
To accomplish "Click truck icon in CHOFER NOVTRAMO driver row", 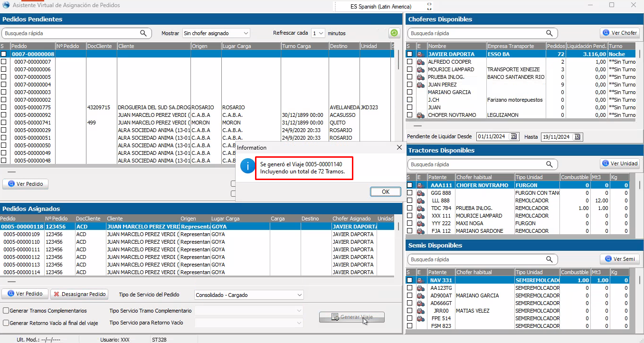I will point(421,115).
